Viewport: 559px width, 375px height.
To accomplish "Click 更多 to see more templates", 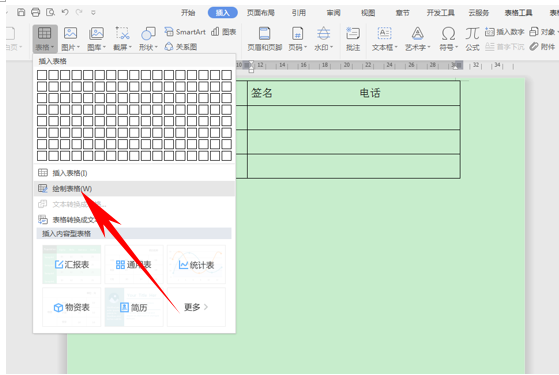I will [x=196, y=307].
